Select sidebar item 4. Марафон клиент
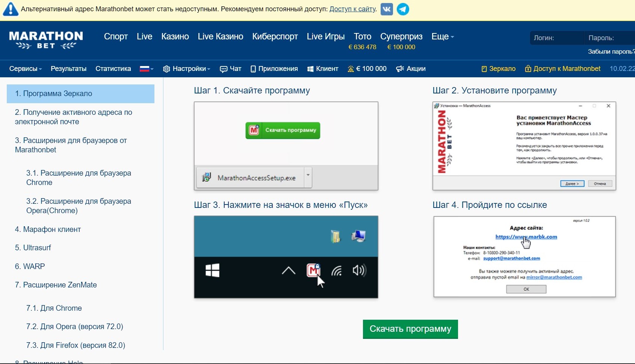This screenshot has height=364, width=635. (x=48, y=229)
